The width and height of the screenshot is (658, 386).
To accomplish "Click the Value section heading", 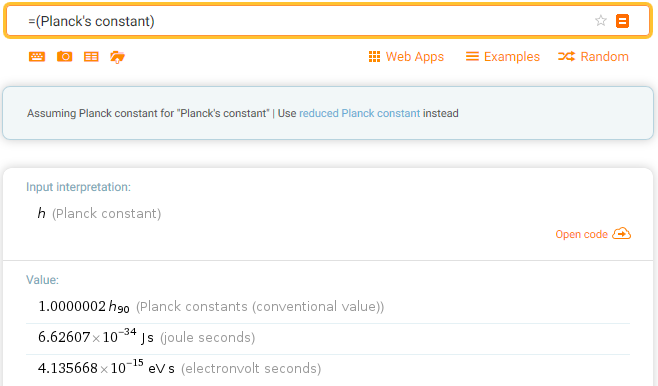I will pos(42,280).
